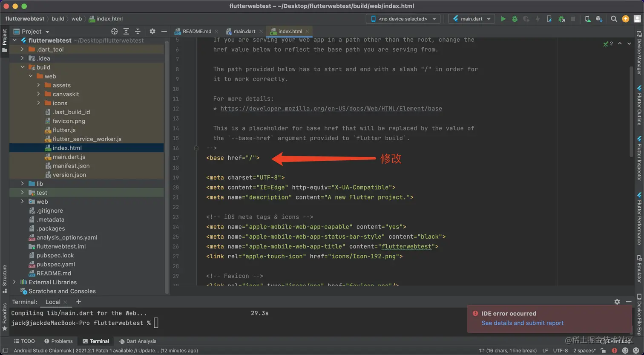
Task: Open the Device Manager toolbar icon
Action: click(x=588, y=19)
